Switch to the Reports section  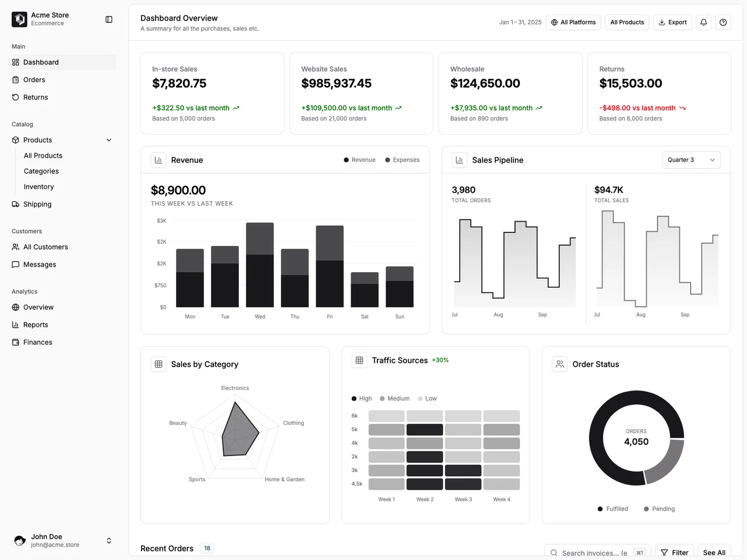[x=36, y=325]
